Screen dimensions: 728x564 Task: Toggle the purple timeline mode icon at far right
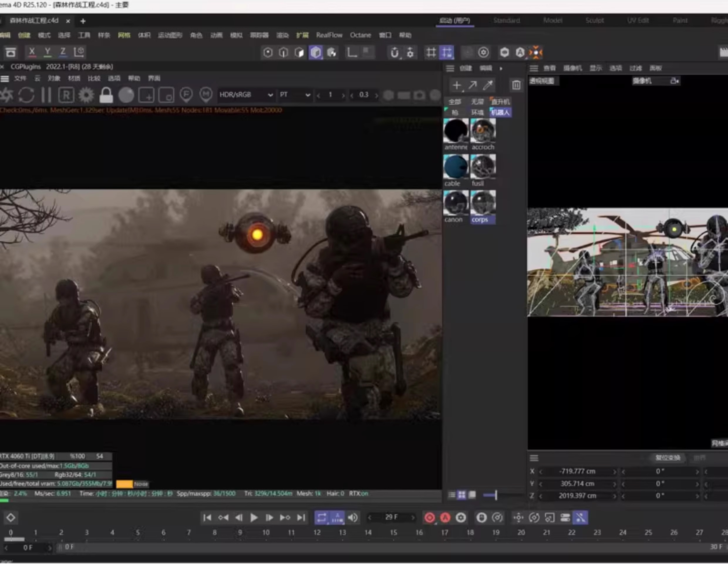[x=580, y=518]
